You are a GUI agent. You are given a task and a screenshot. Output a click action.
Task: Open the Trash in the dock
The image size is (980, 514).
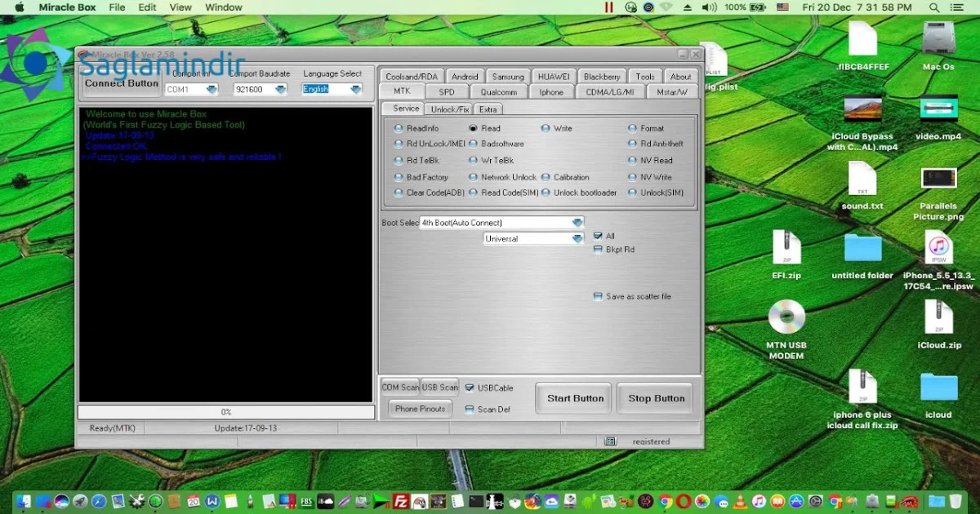click(x=955, y=501)
